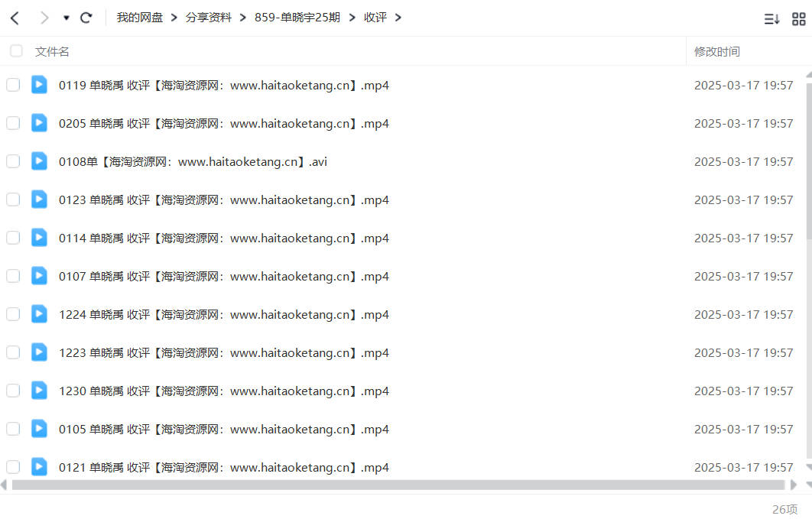The width and height of the screenshot is (812, 519).
Task: Check the box for 0105 单晓禹 收评
Action: 13,429
